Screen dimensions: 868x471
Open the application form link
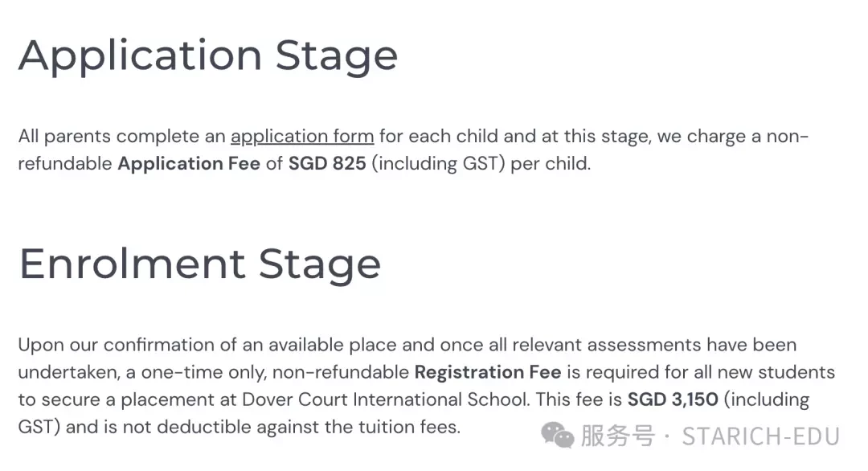click(x=302, y=137)
